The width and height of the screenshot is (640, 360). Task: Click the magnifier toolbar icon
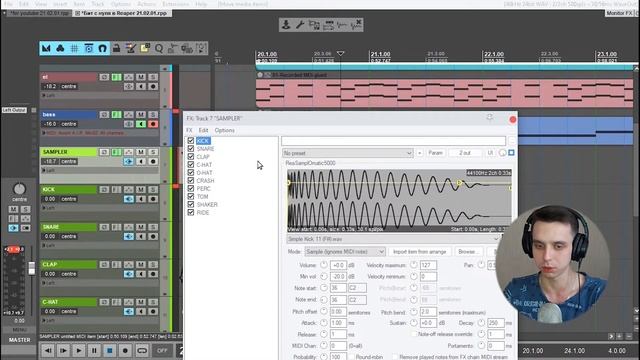(159, 49)
